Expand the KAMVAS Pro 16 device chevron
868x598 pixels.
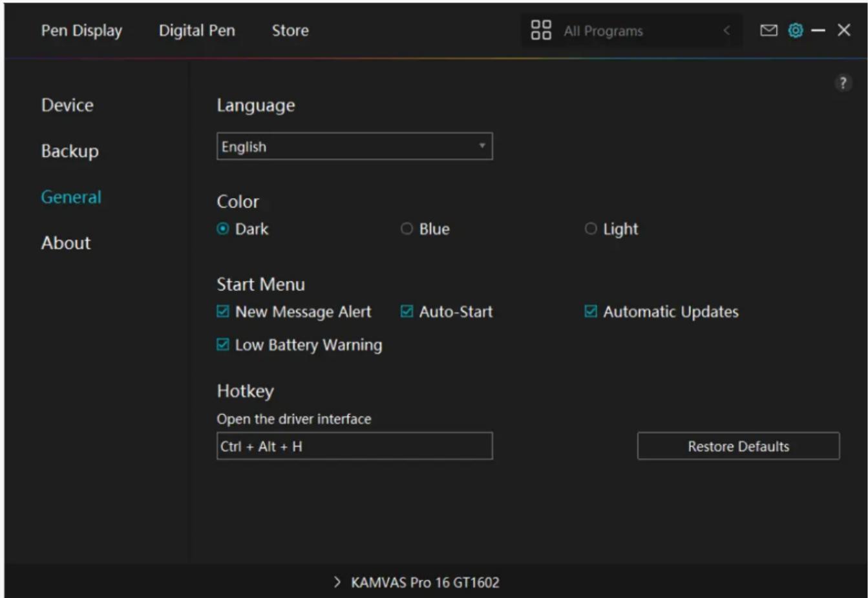tap(337, 582)
